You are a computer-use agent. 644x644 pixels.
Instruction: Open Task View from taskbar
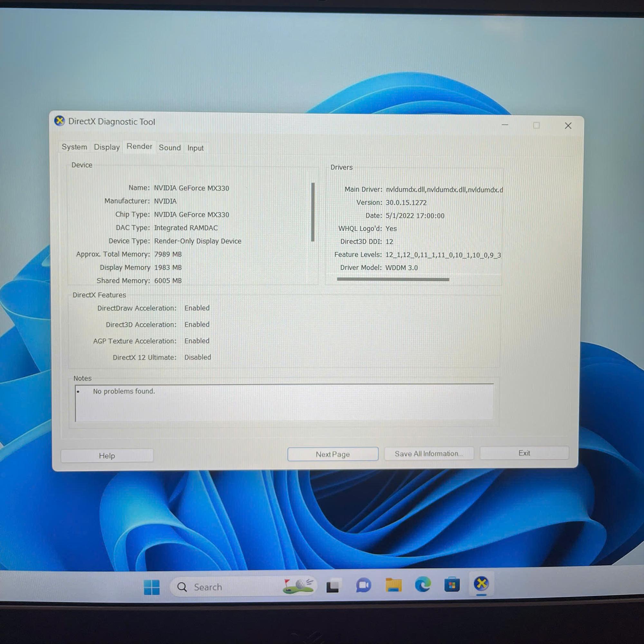point(333,586)
